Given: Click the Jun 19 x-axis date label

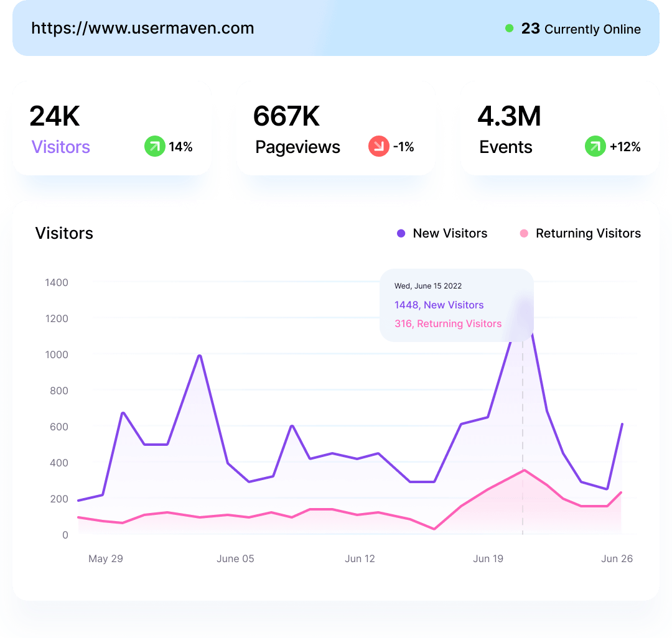Looking at the screenshot, I should click(488, 558).
